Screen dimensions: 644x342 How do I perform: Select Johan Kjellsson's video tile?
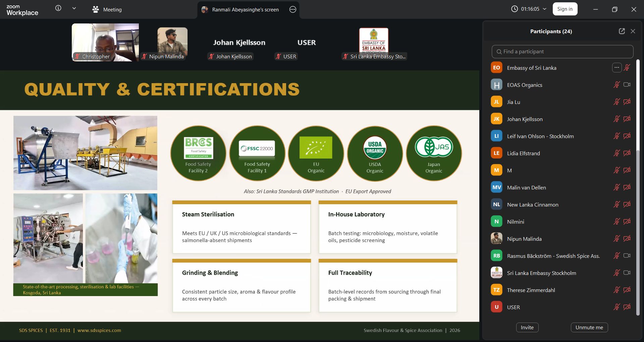pyautogui.click(x=239, y=42)
